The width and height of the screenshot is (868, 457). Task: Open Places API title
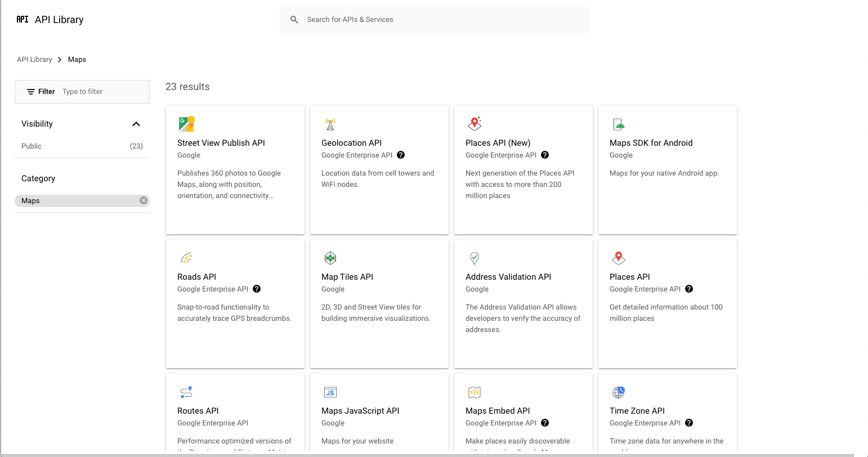tap(630, 277)
